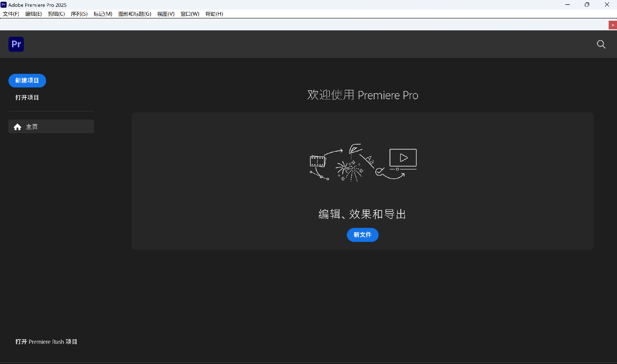617x364 pixels.
Task: Open the search magnifier icon
Action: [601, 44]
